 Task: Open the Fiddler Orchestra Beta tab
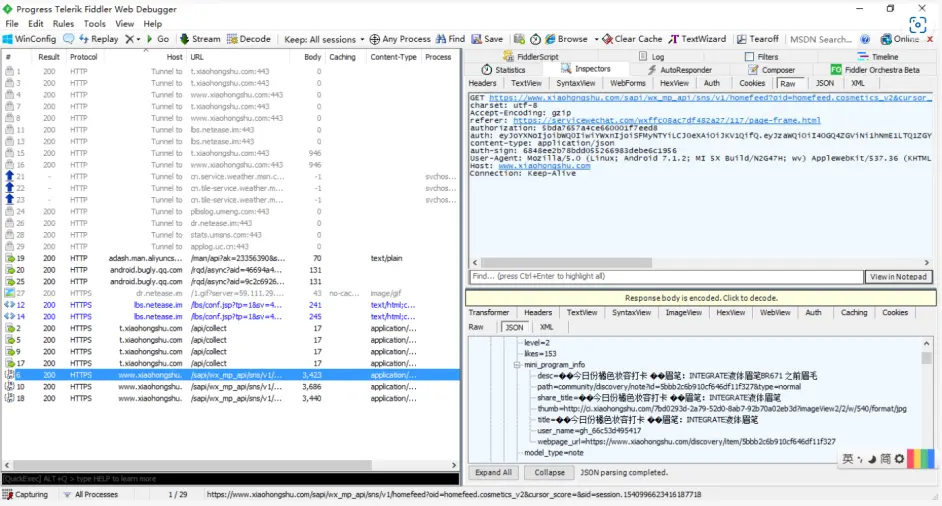[x=875, y=70]
